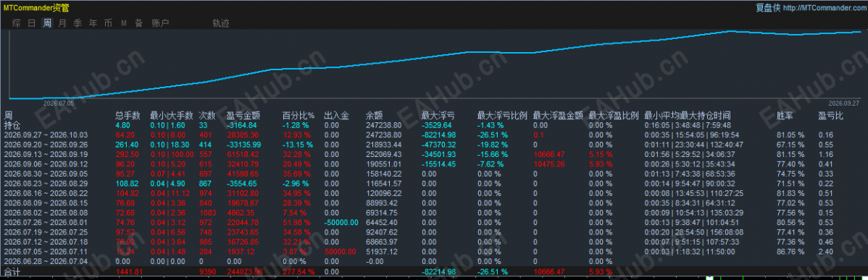This screenshot has width=868, height=280.
Task: Switch to the 综 summary tab
Action: pyautogui.click(x=17, y=23)
